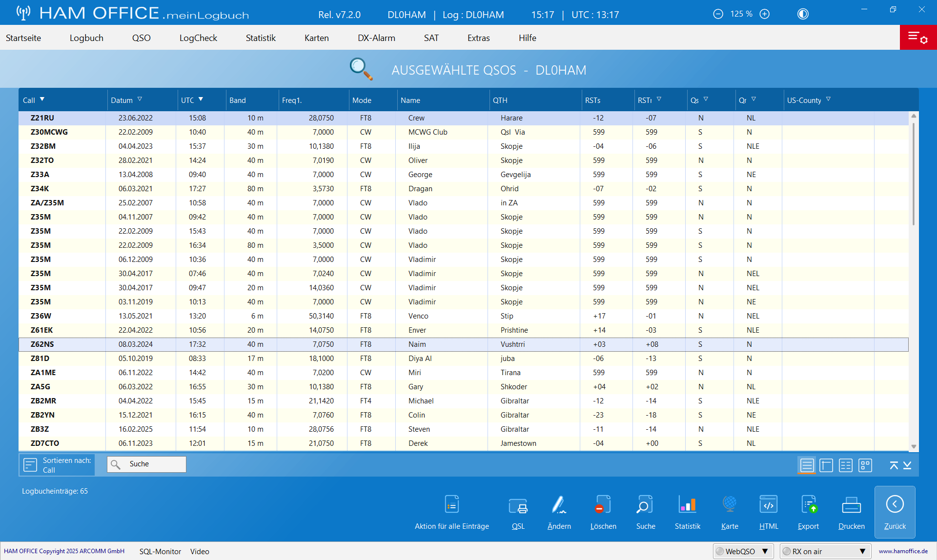Open the US-County column filter arrow
937x560 pixels.
click(828, 99)
